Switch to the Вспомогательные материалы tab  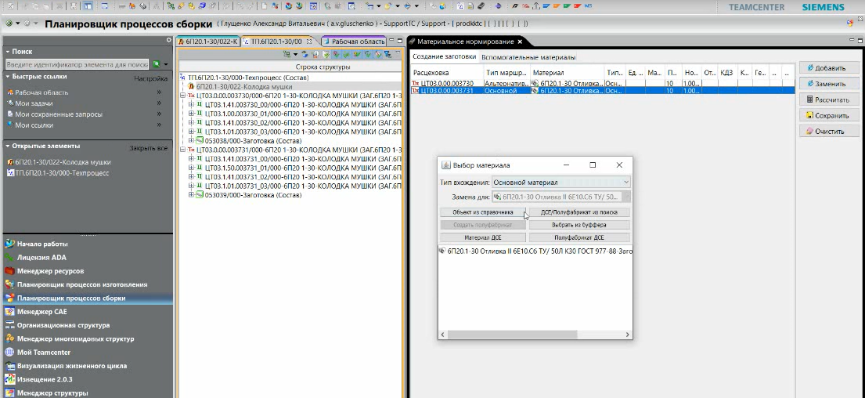[528, 57]
